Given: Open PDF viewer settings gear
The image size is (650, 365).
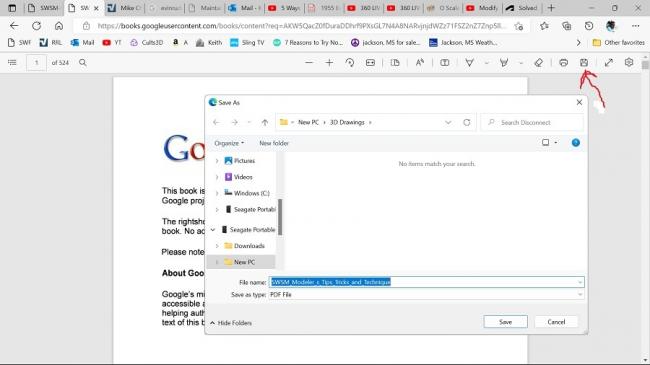Looking at the screenshot, I should [629, 63].
